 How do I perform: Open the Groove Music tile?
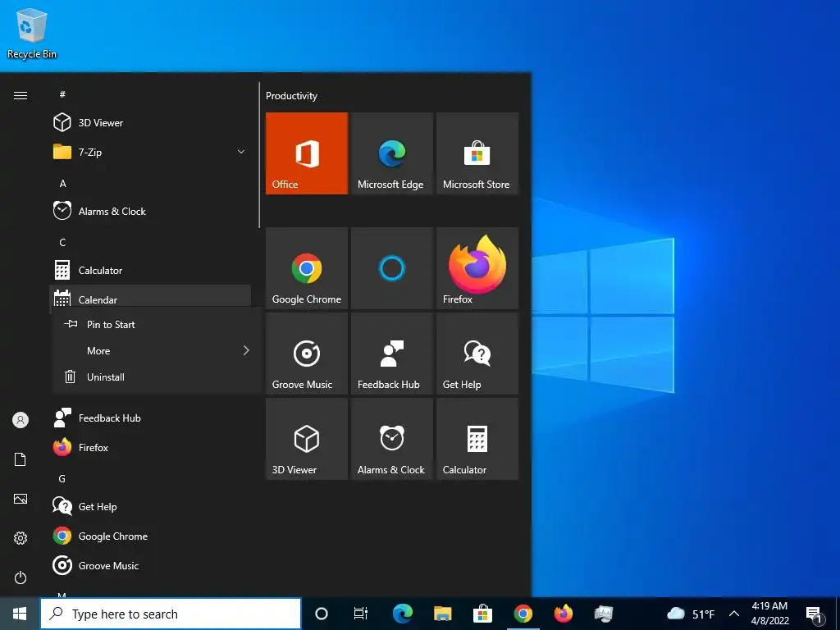[x=307, y=354]
